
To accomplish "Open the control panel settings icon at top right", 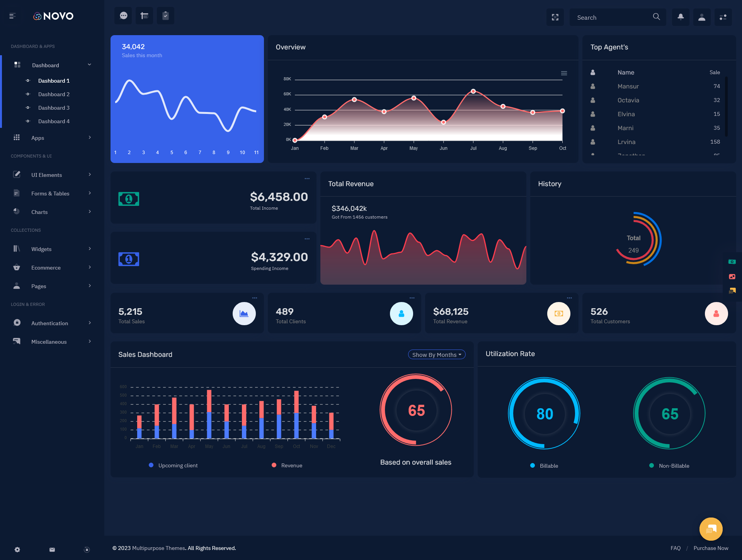I will tap(723, 17).
